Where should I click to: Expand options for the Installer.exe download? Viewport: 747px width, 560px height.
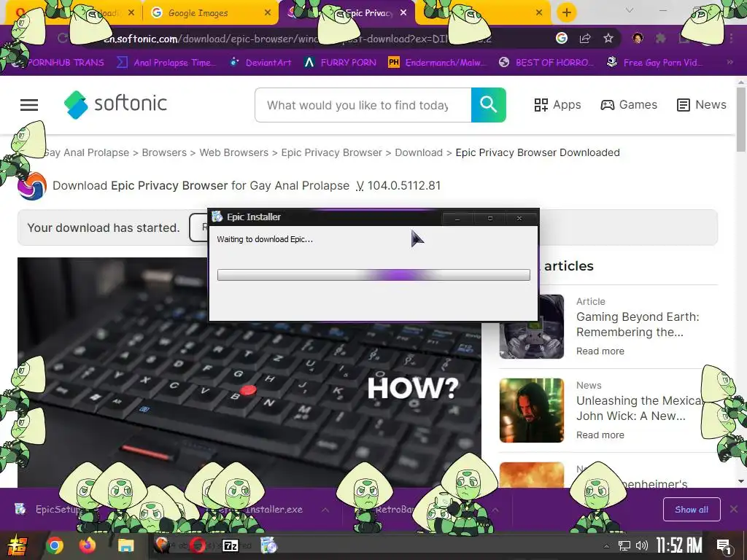(325, 510)
